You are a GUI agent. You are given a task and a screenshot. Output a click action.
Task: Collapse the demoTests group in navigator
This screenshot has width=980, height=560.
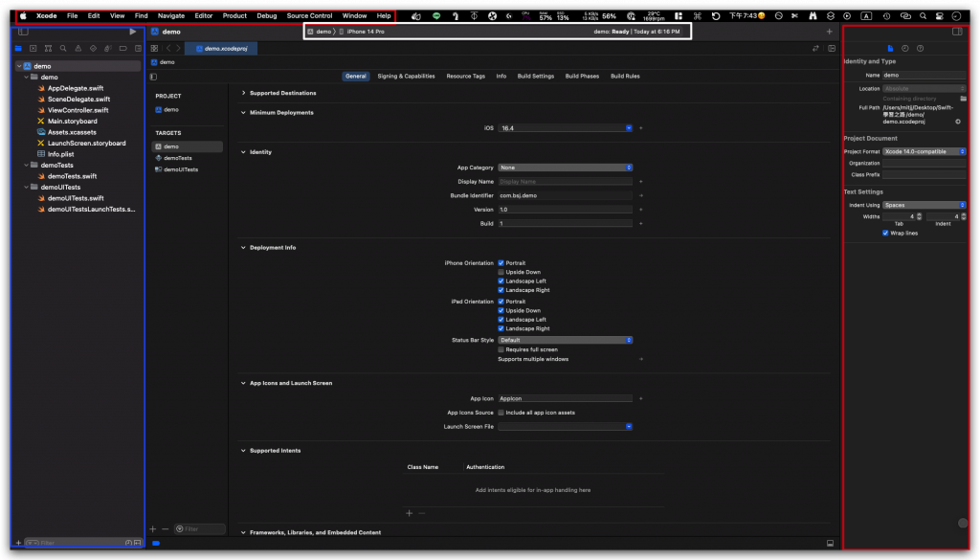click(x=26, y=165)
